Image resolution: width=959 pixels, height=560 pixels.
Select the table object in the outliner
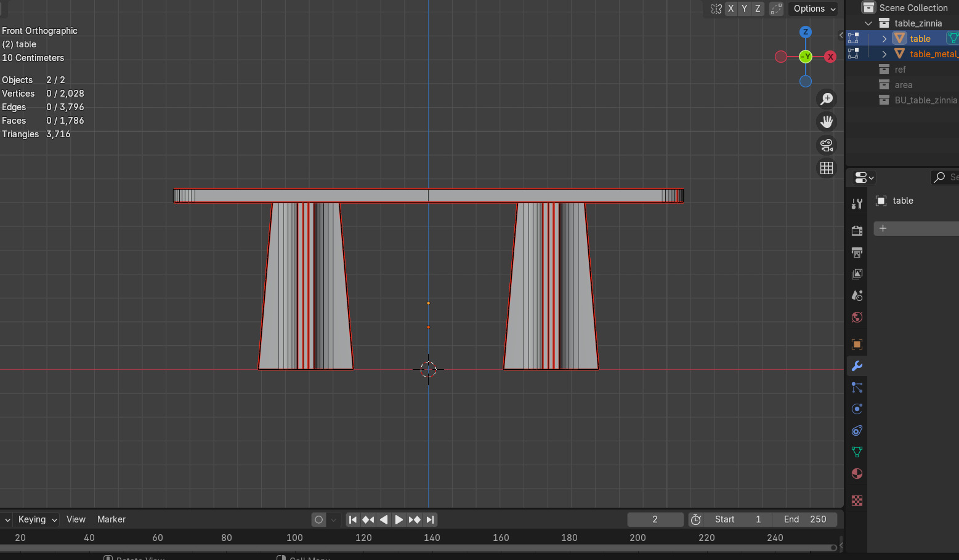coord(920,38)
